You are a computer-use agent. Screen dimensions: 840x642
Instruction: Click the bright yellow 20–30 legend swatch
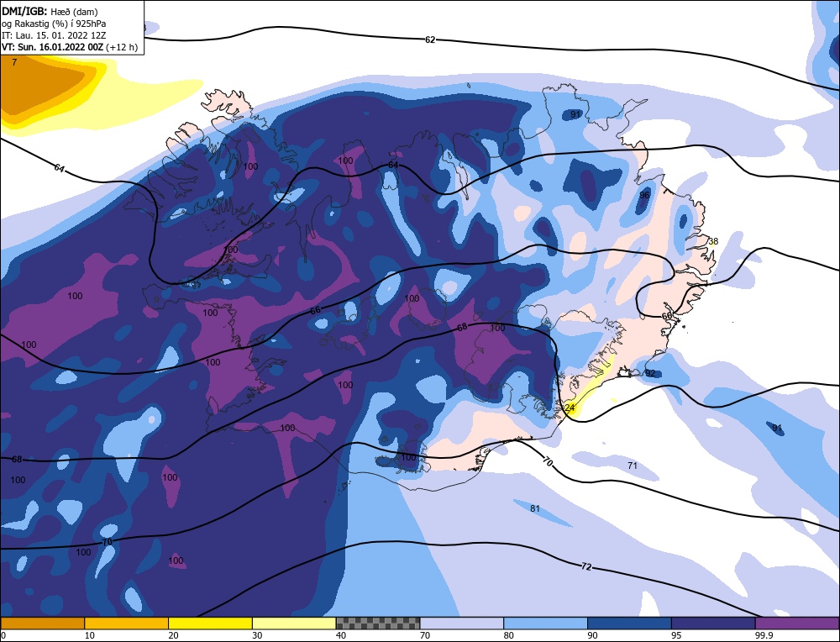point(210,624)
